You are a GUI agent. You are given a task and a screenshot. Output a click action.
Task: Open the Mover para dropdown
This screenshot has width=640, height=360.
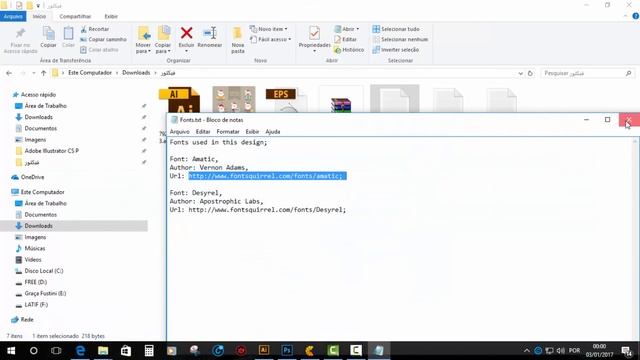[x=143, y=48]
